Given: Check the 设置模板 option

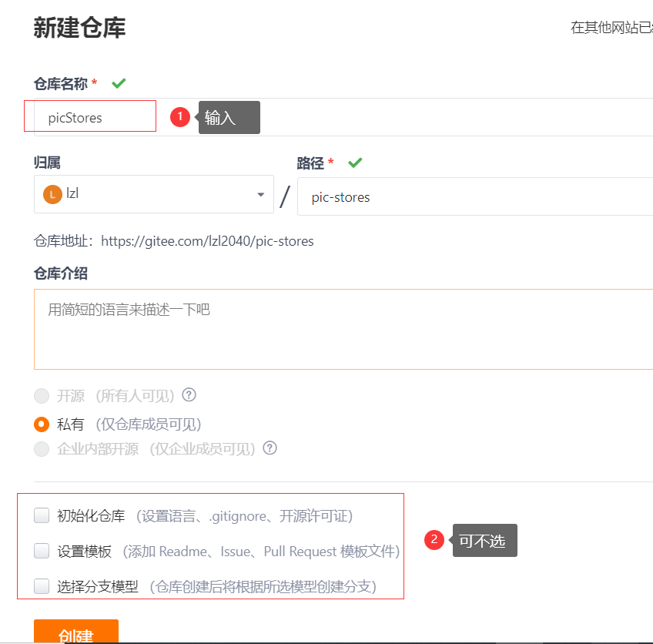Looking at the screenshot, I should pyautogui.click(x=42, y=552).
